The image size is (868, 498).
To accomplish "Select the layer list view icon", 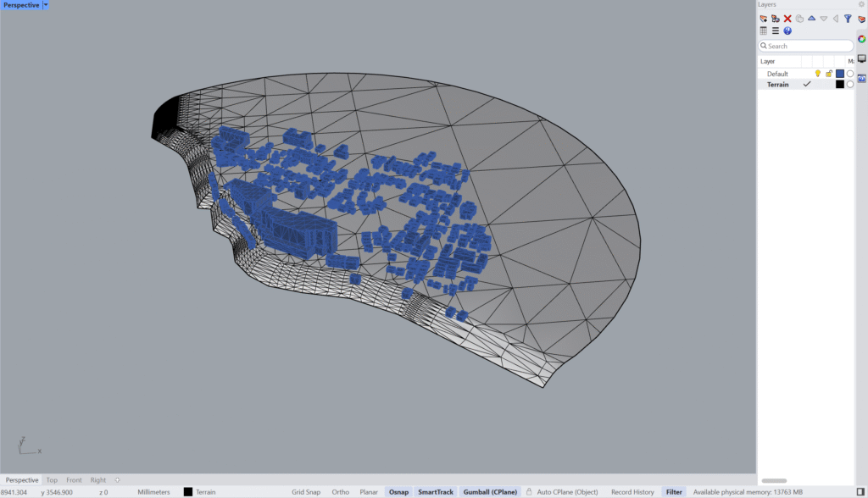I will (x=776, y=30).
